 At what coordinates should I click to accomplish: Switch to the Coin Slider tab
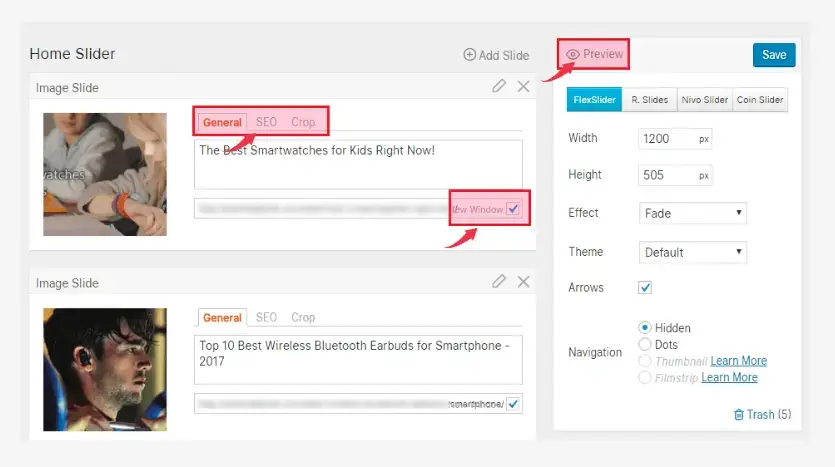click(760, 100)
